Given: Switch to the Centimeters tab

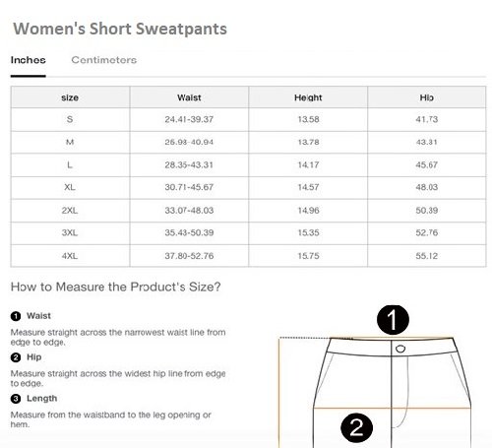Looking at the screenshot, I should click(x=104, y=60).
